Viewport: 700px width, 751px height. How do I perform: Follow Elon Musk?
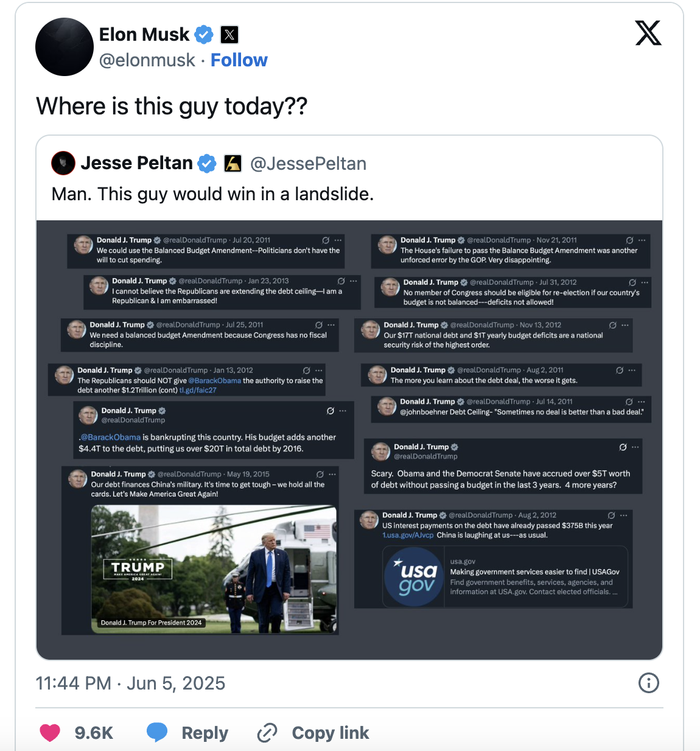239,60
